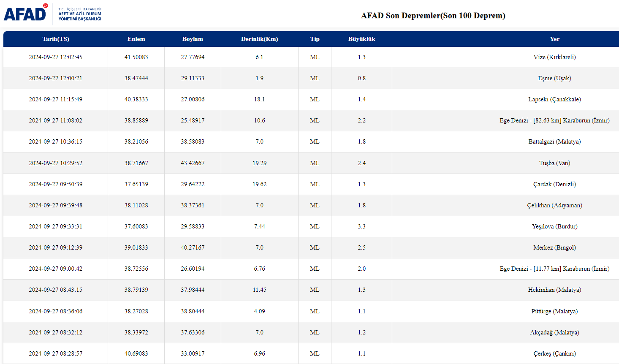This screenshot has height=364, width=619.
Task: Select Ege Denizi [82.63 km] Karaburun location
Action: pos(555,120)
